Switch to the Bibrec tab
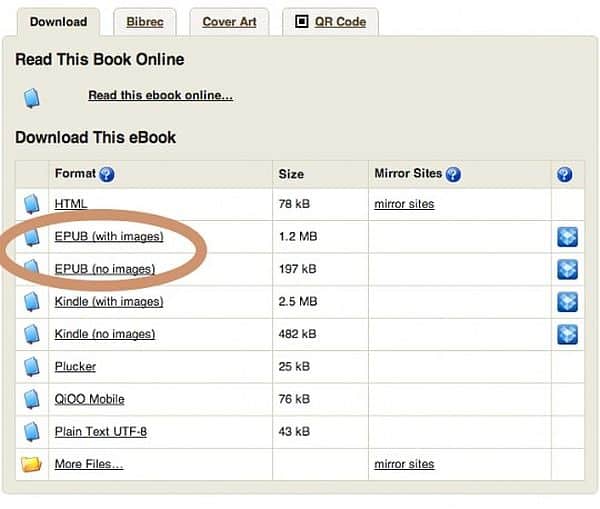This screenshot has width=600, height=509. pos(145,22)
